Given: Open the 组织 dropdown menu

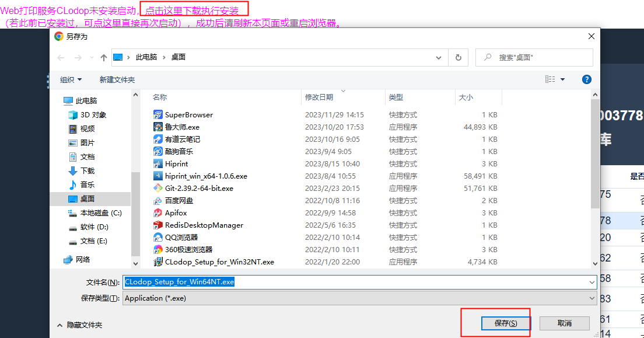Looking at the screenshot, I should (71, 79).
